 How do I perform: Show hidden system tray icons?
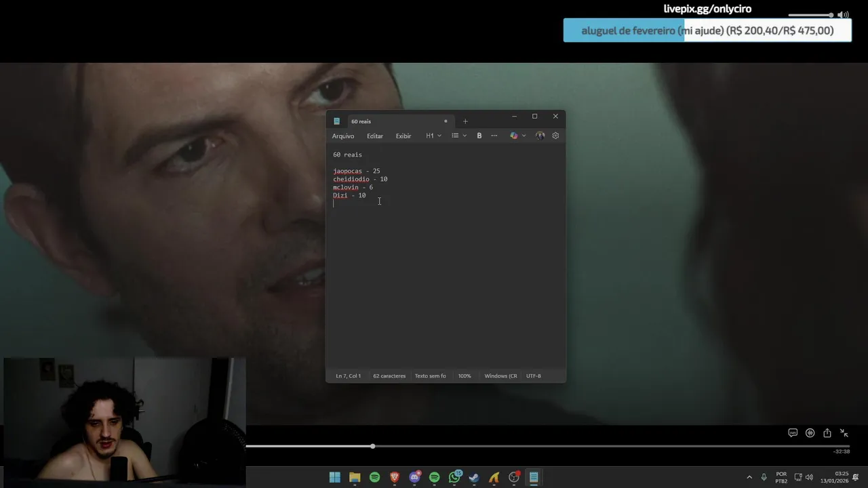(x=749, y=477)
